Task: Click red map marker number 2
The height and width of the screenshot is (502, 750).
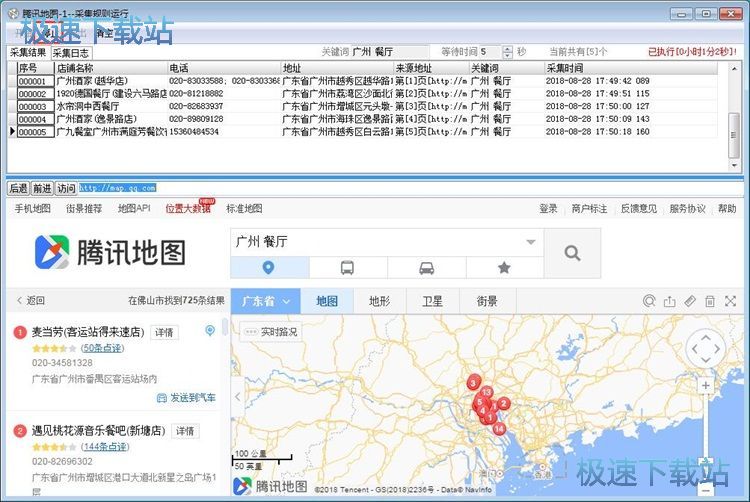Action: pos(503,404)
